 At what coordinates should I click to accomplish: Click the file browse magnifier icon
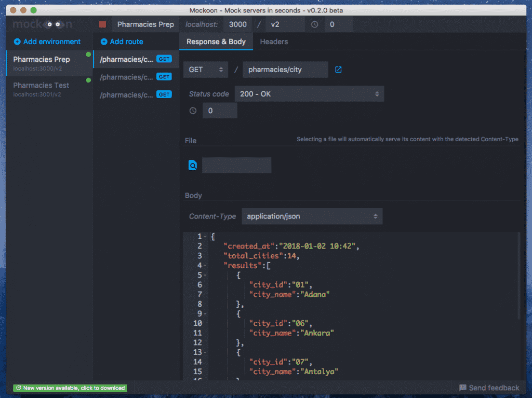pos(193,165)
